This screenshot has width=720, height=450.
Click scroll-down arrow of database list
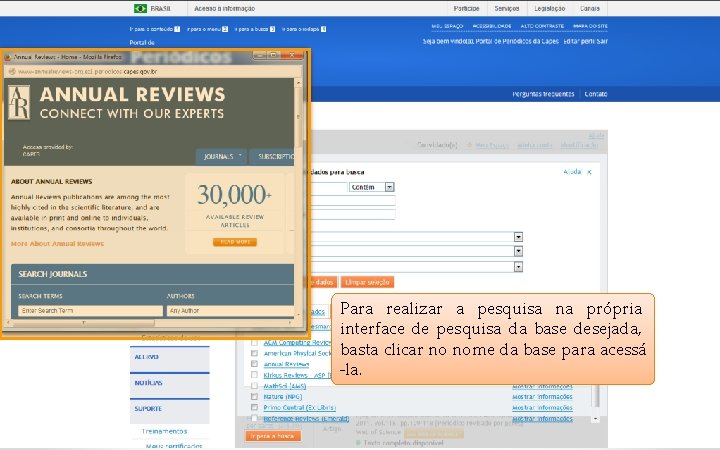click(x=596, y=419)
